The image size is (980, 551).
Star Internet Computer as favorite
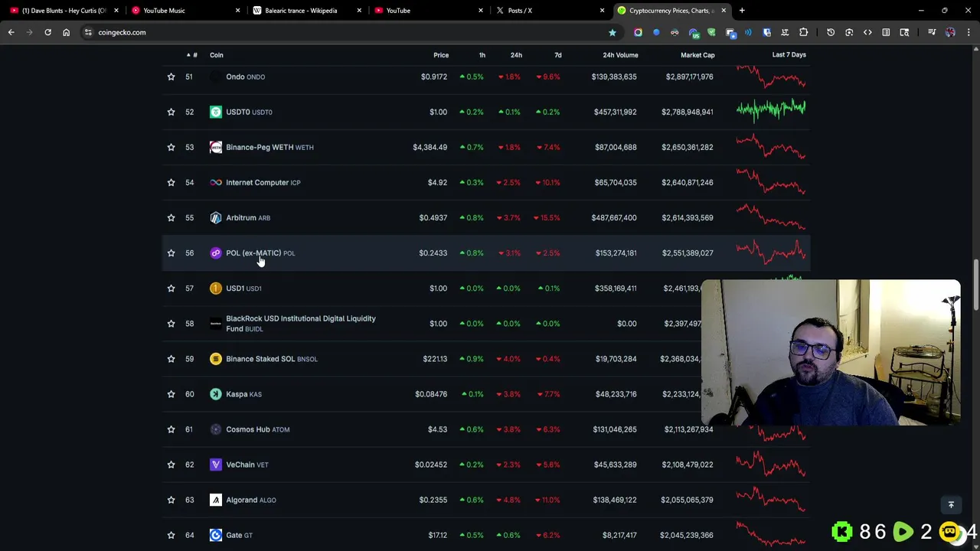click(x=171, y=182)
